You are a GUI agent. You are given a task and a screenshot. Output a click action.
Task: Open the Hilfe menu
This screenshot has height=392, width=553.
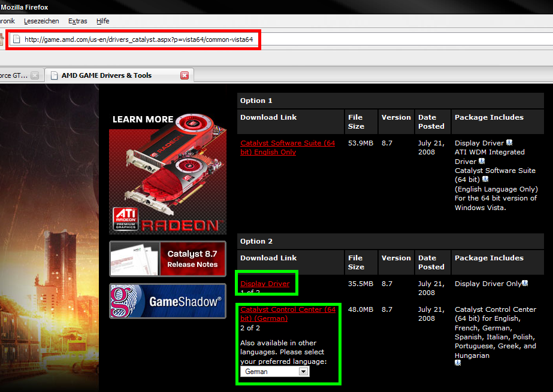coord(102,21)
